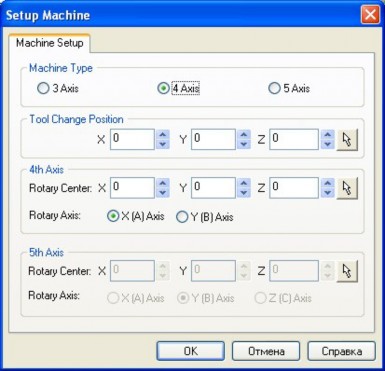Choose X (A) Axis for 4th Axis

click(136, 216)
